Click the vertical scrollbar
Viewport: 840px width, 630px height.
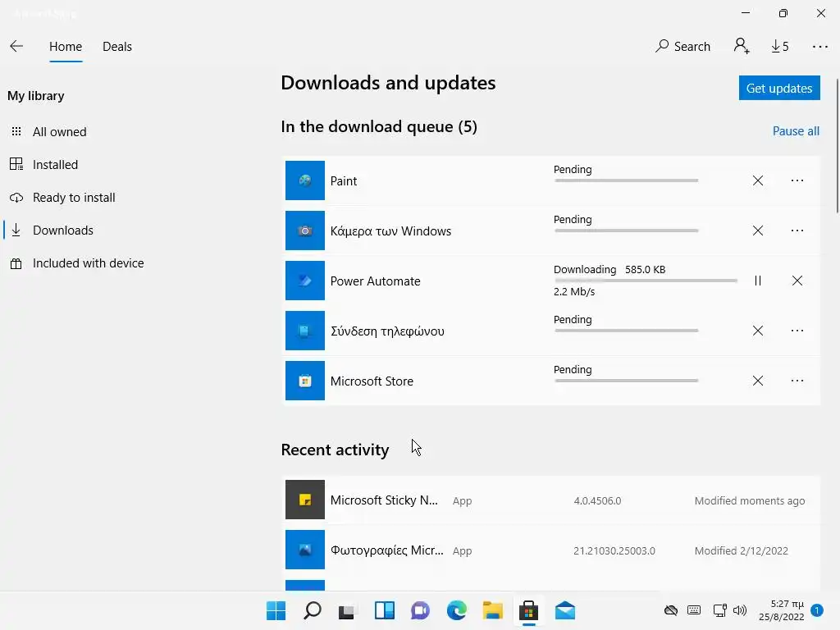[x=836, y=145]
